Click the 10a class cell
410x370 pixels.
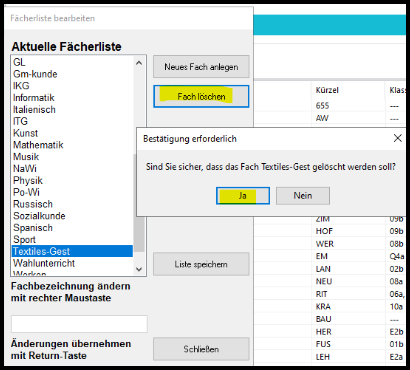[396, 306]
